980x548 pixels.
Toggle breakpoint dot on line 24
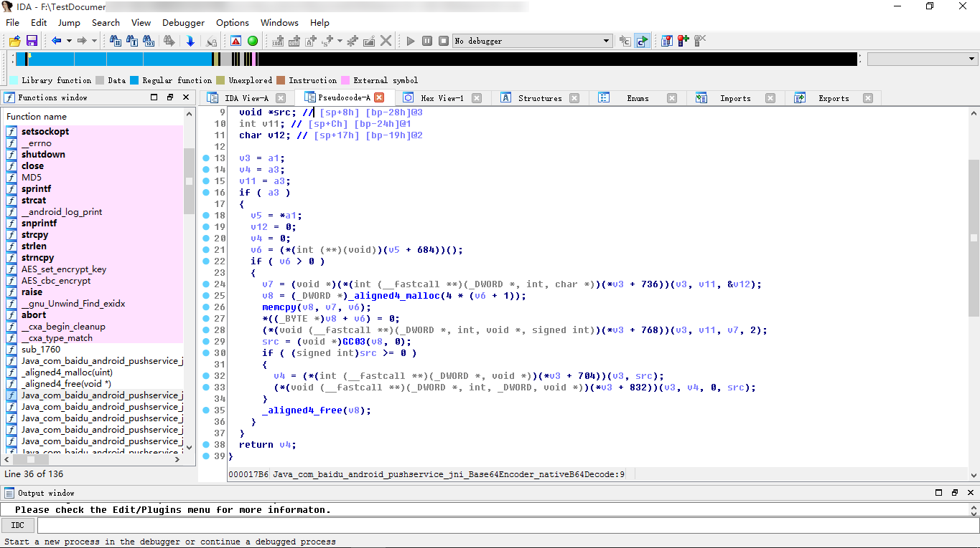[206, 284]
